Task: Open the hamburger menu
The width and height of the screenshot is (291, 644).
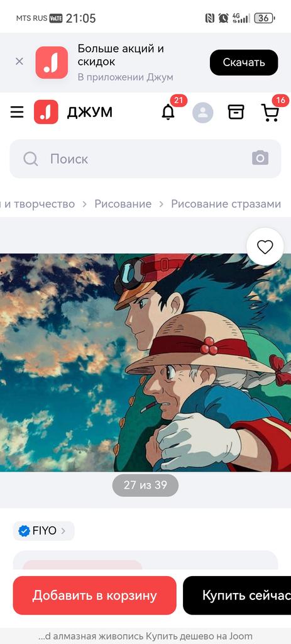Action: 17,112
